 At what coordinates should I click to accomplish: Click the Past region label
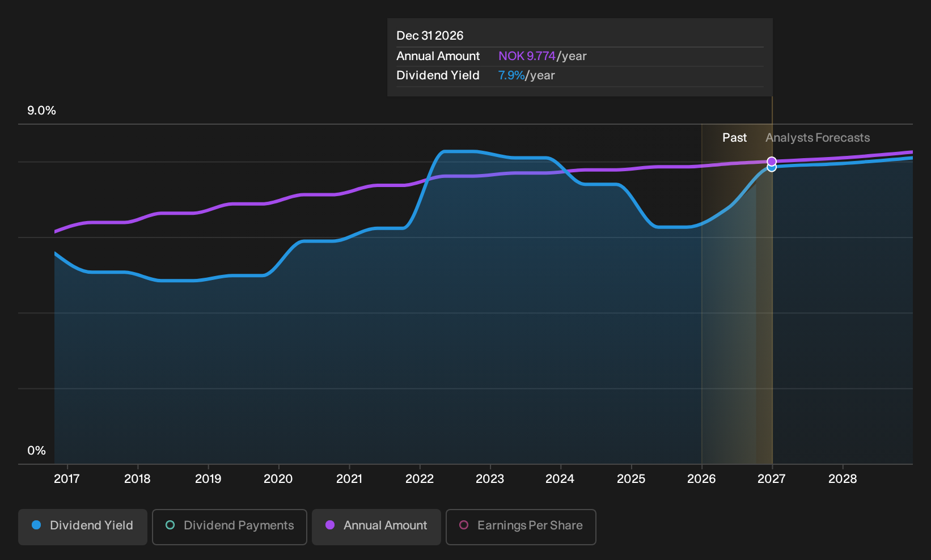point(734,138)
